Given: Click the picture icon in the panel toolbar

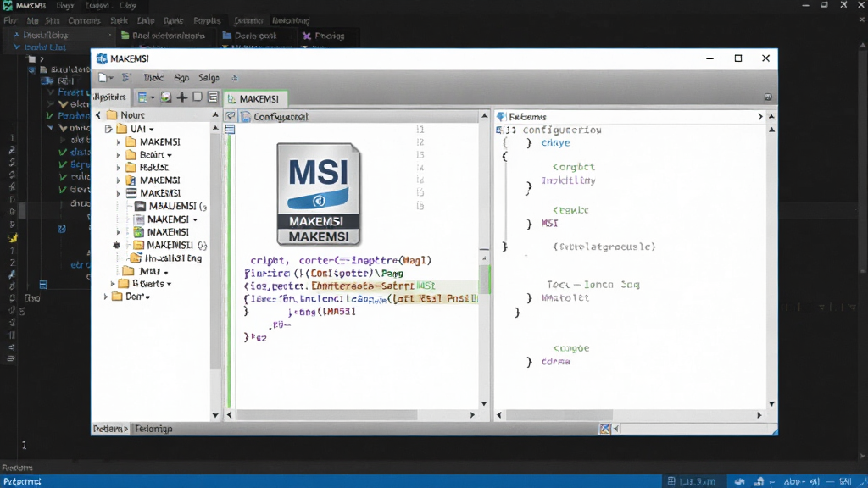Looking at the screenshot, I should pos(165,97).
